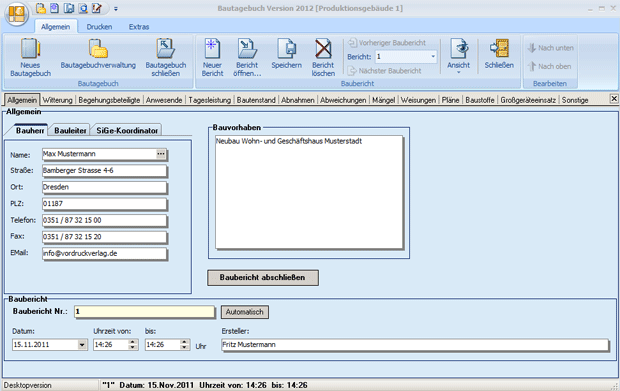Click fourth quick access toolbar icon
This screenshot has width=620, height=391.
click(x=83, y=8)
